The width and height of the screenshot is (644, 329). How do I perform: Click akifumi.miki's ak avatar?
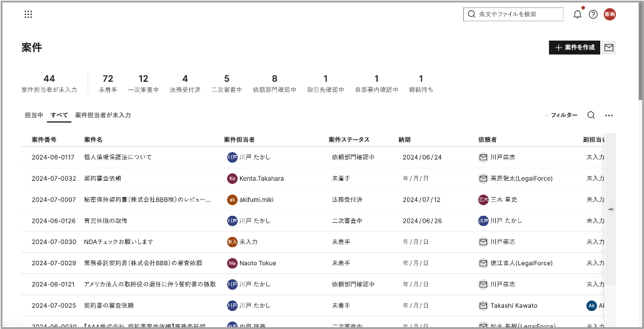coord(232,200)
